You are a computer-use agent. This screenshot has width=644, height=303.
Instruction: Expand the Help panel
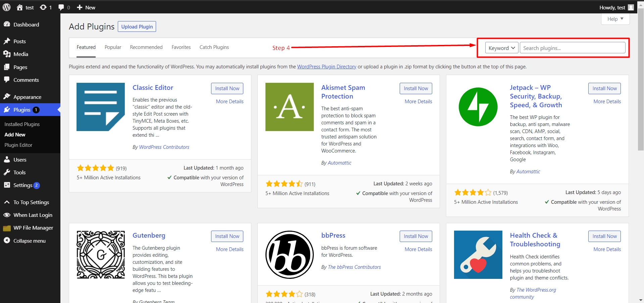615,19
